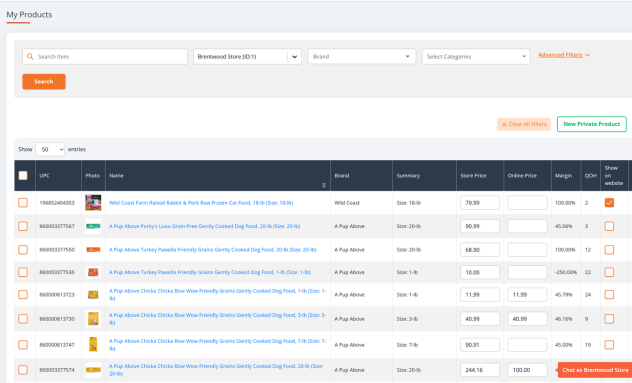Open A Pup Above Porky's Luau 20-lb link
Screen dimensions: 632x383
click(204, 226)
